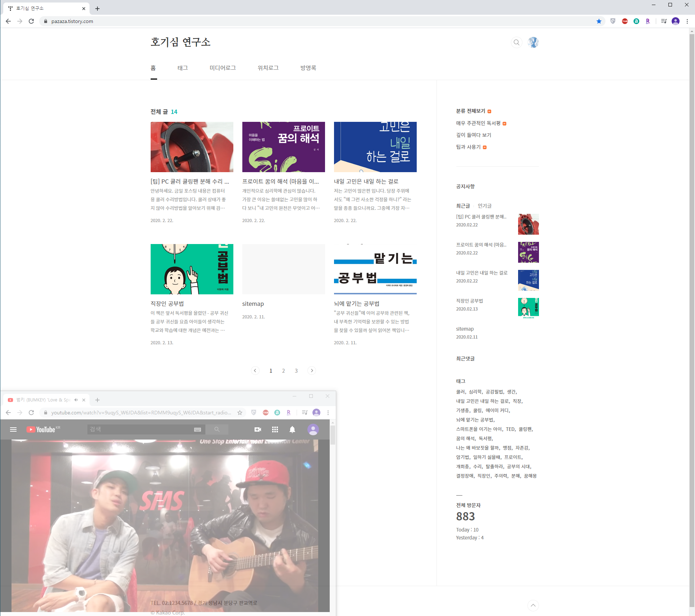Click the shield extension icon in main toolbar
The height and width of the screenshot is (616, 695).
[613, 21]
